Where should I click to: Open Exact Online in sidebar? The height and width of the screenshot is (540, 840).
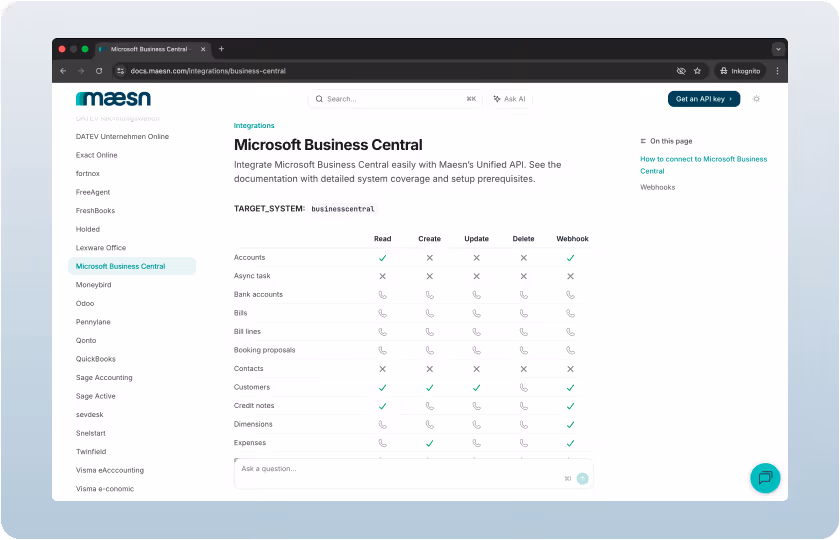point(96,155)
